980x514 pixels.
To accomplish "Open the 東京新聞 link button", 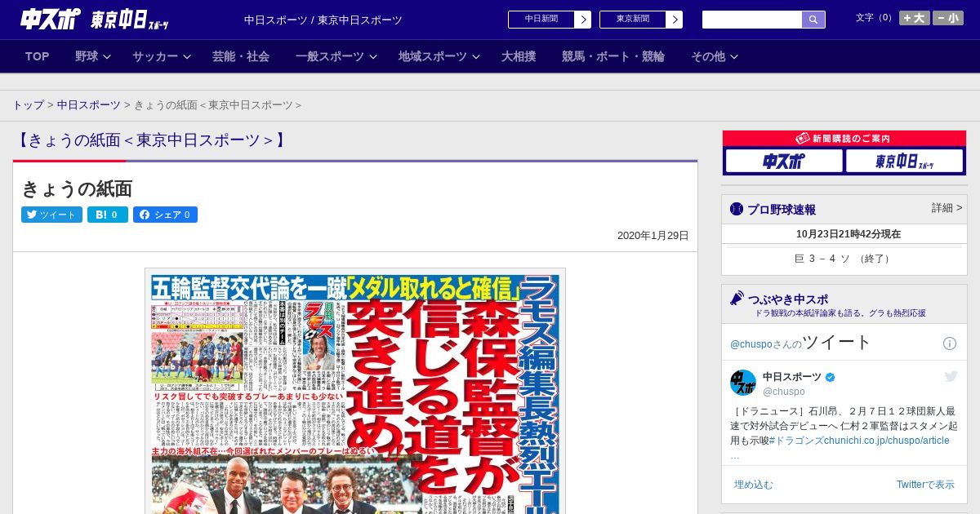I will tap(633, 20).
